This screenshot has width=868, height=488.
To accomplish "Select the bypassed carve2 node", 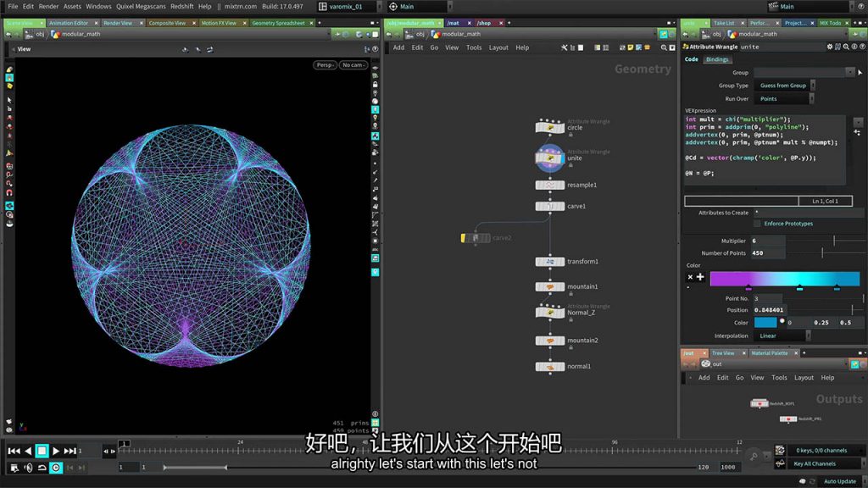I will [476, 238].
